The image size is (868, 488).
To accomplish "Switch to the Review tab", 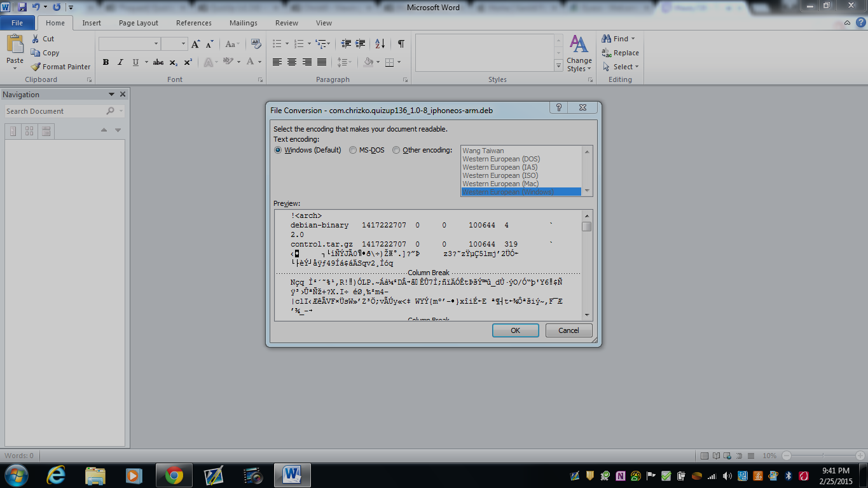I will [x=287, y=23].
